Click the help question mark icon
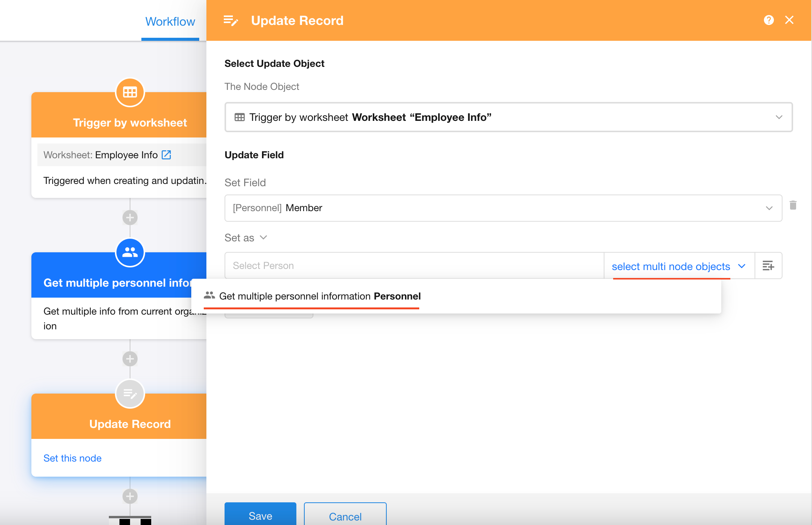Viewport: 812px width, 525px height. coord(769,20)
